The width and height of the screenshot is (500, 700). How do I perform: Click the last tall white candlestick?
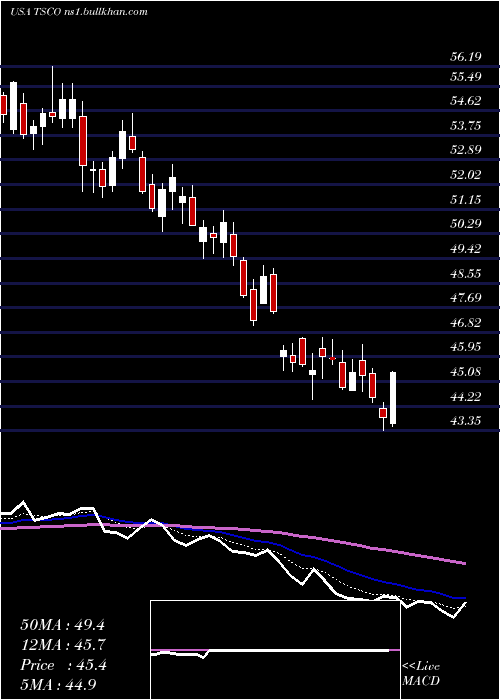pyautogui.click(x=393, y=398)
